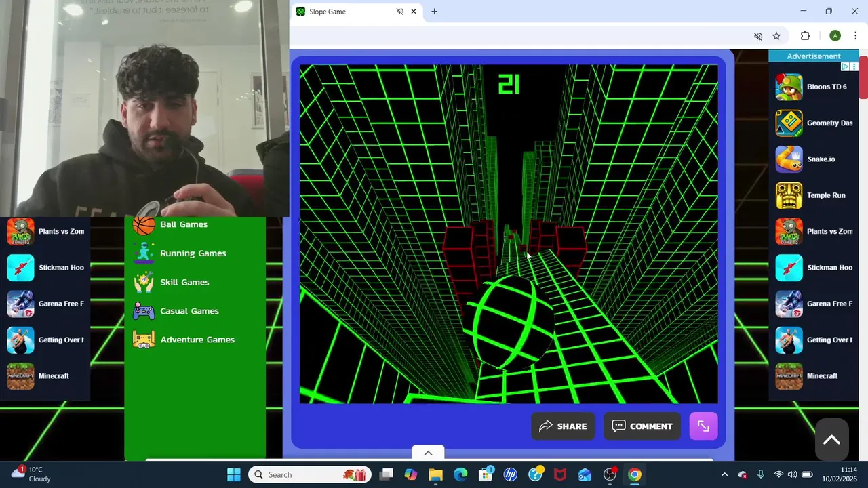This screenshot has width=868, height=488.
Task: Open Temple Run from the right sidebar
Action: point(789,195)
